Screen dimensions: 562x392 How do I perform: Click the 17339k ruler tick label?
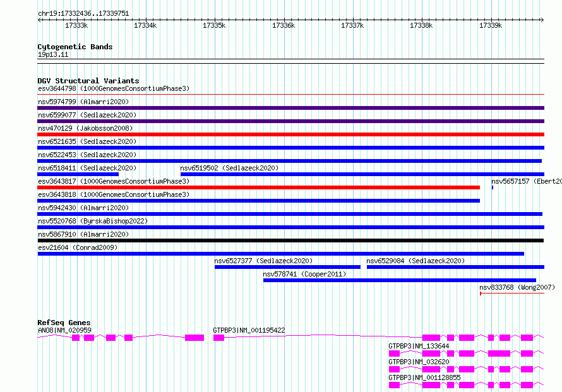click(491, 25)
